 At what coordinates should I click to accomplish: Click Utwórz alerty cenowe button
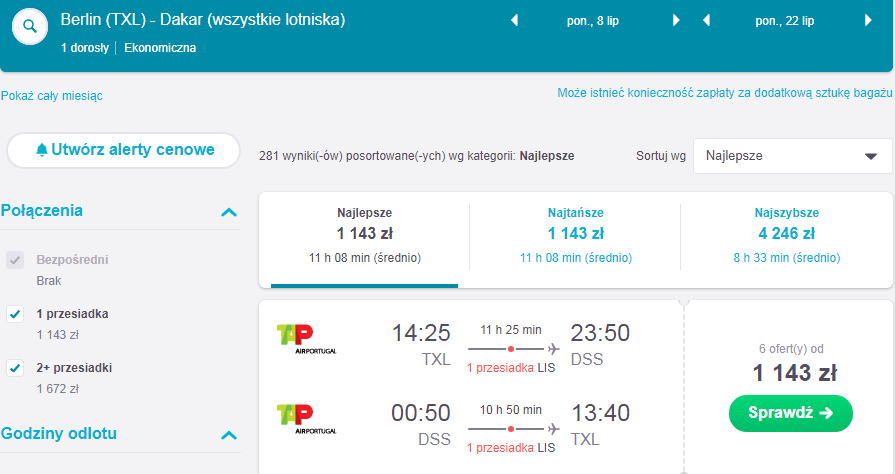click(123, 150)
